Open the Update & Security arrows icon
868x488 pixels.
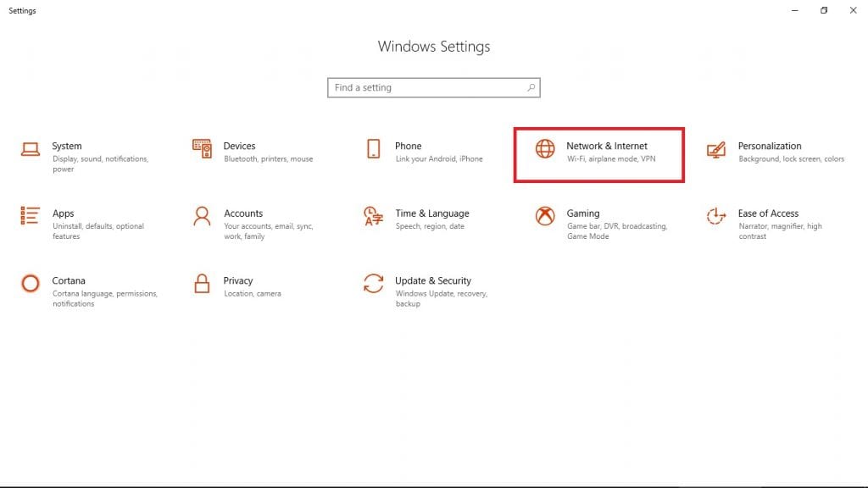point(373,283)
